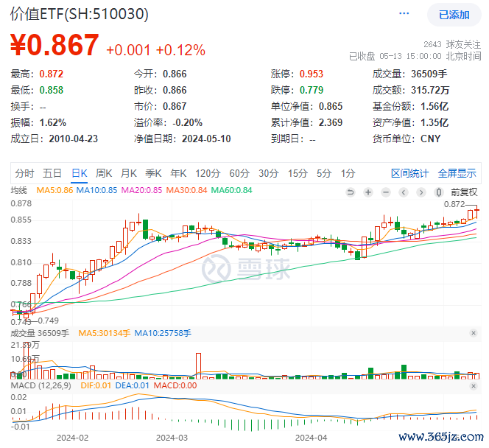Viewport: 489px width, 448px height.
Task: Switch to 5分 chart interval
Action: click(324, 173)
